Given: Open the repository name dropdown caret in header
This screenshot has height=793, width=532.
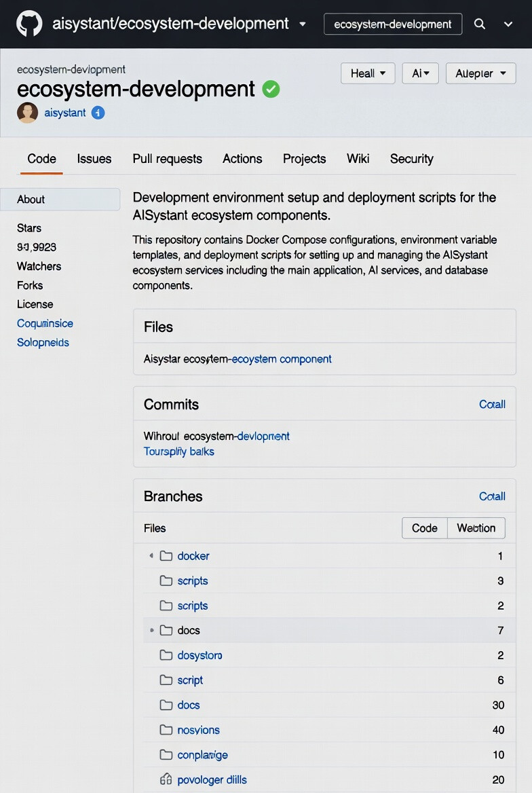Looking at the screenshot, I should tap(303, 24).
